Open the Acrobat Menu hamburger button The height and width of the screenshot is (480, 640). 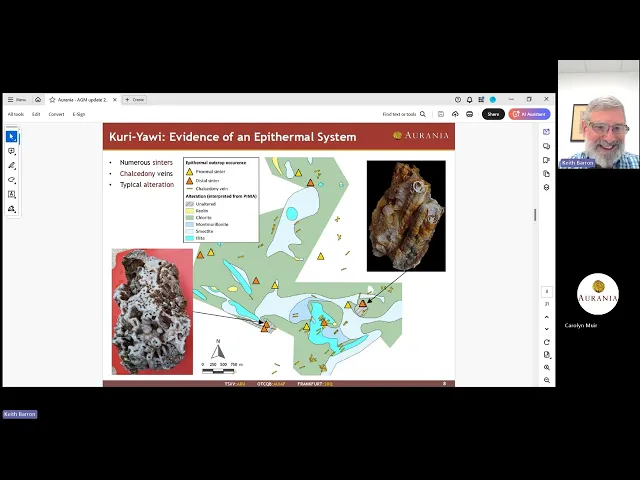(17, 100)
